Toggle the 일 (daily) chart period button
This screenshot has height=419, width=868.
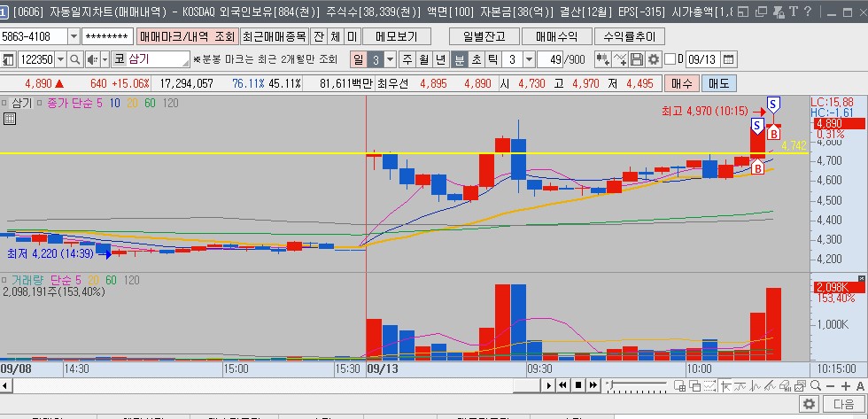(x=358, y=59)
